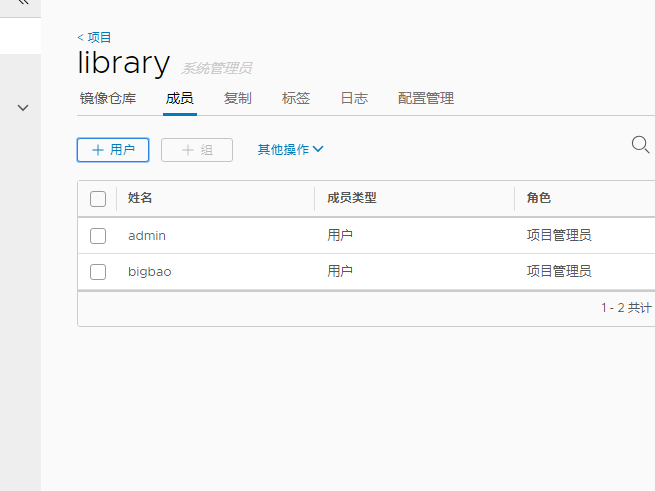Screen dimensions: 655x491
Task: Open the 其他操作 dropdown menu
Action: tap(290, 150)
